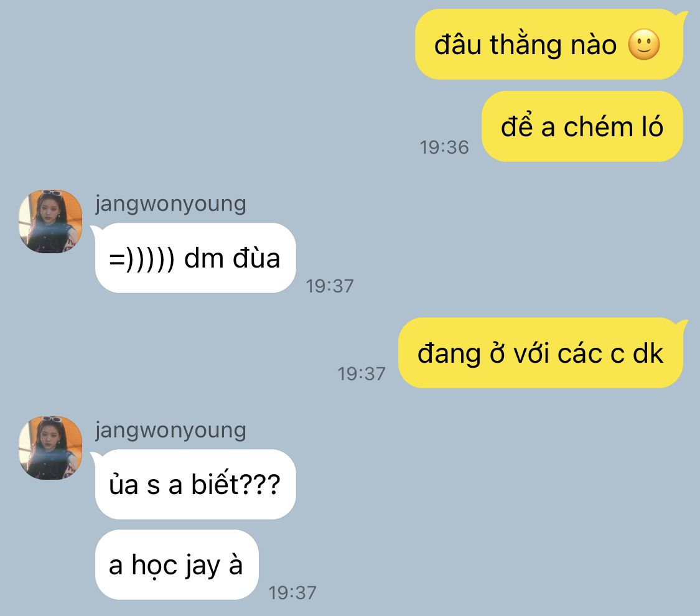Click the 19:37 timestamp beside yellow bubble
This screenshot has height=616, width=700.
(x=361, y=373)
